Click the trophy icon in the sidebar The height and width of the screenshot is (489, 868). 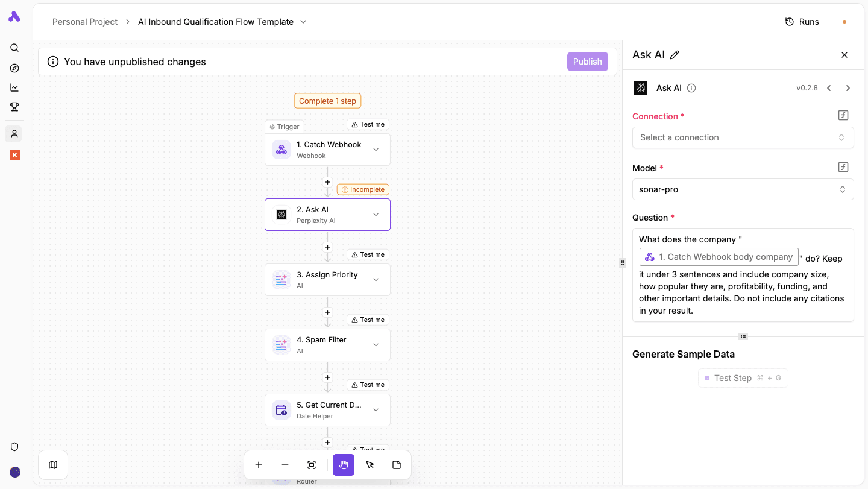pos(14,107)
